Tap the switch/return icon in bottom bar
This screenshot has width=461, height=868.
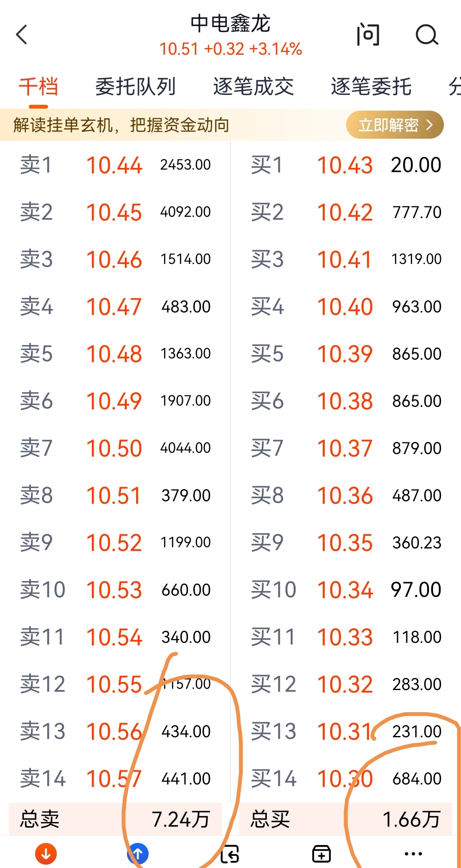pos(230,854)
